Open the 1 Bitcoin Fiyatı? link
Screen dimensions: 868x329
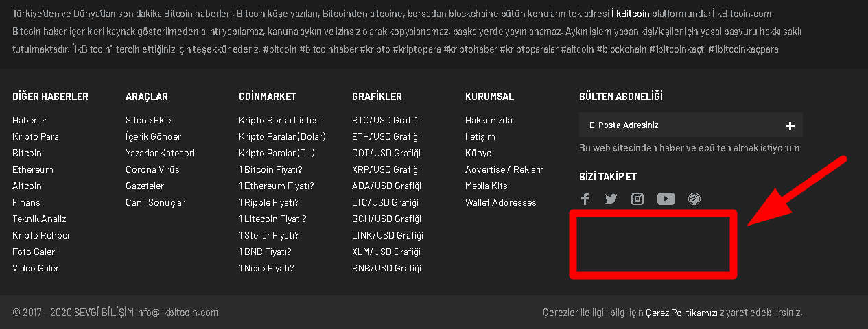[270, 169]
